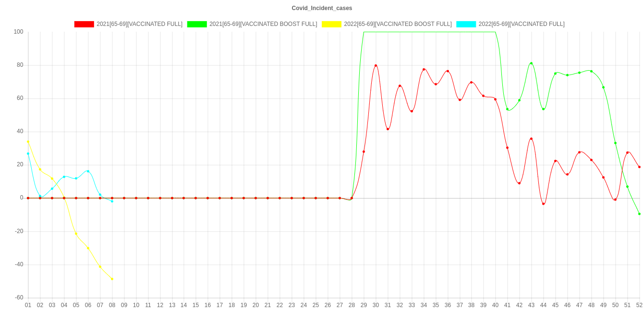Toggle the 2021 VACCINATED BOOST FULL legend label
The width and height of the screenshot is (644, 322).
coord(263,24)
